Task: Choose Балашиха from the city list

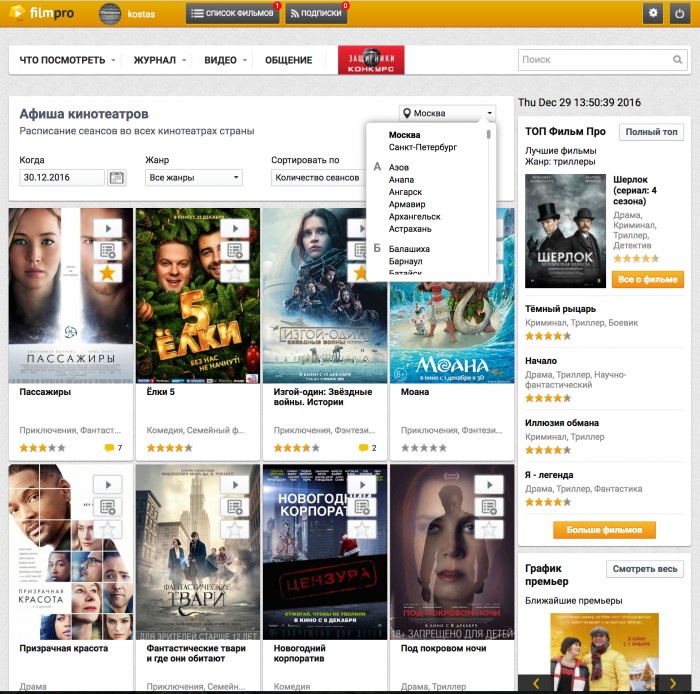Action: (x=409, y=249)
